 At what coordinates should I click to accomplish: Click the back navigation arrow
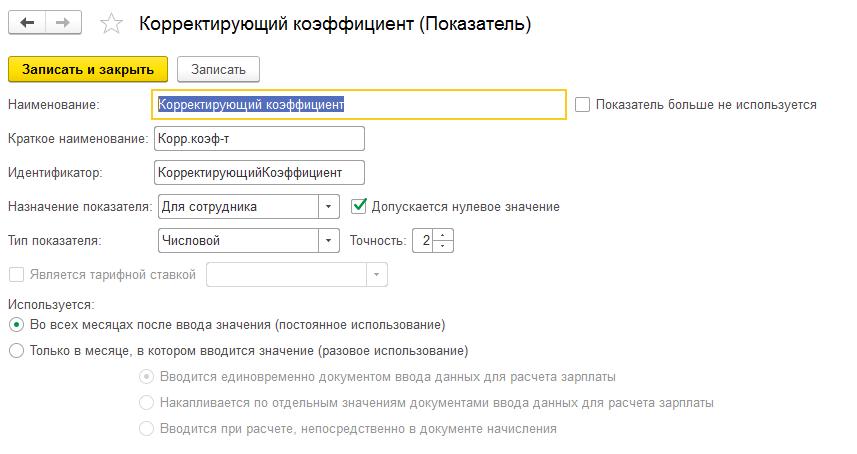pyautogui.click(x=27, y=23)
